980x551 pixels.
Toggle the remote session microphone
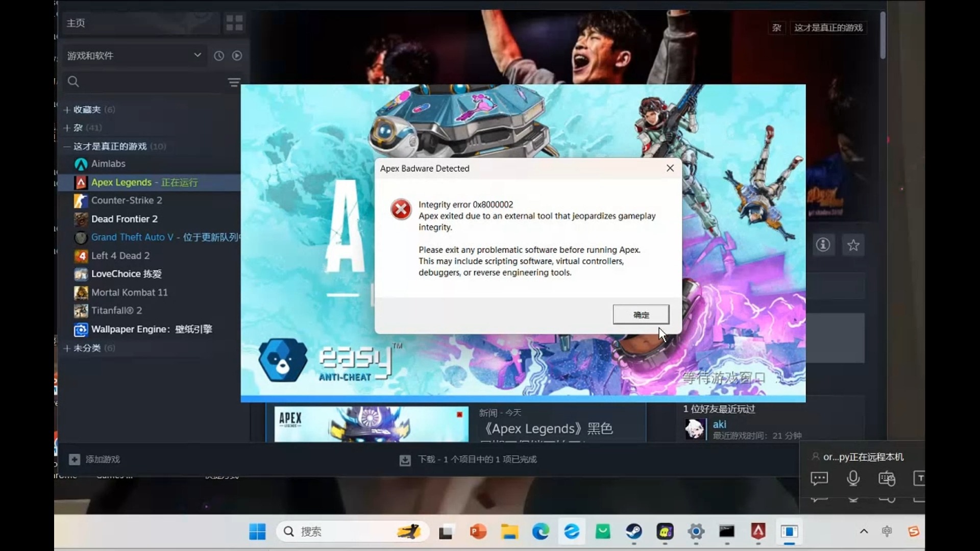853,479
